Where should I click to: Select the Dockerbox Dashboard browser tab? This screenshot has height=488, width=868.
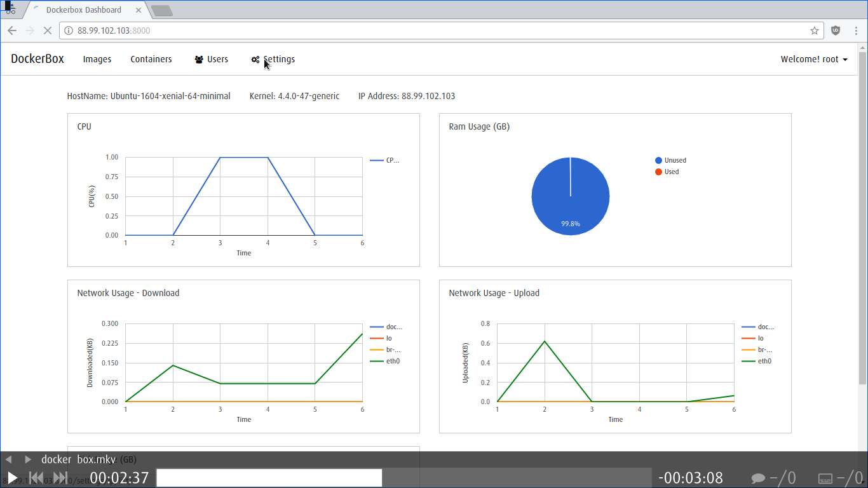[84, 10]
